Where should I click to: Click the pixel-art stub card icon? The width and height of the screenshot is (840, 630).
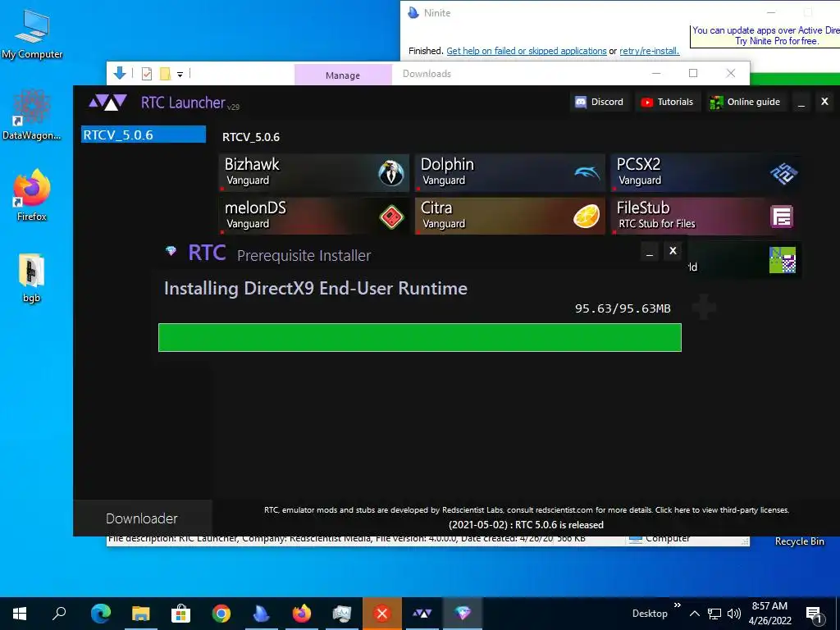782,260
